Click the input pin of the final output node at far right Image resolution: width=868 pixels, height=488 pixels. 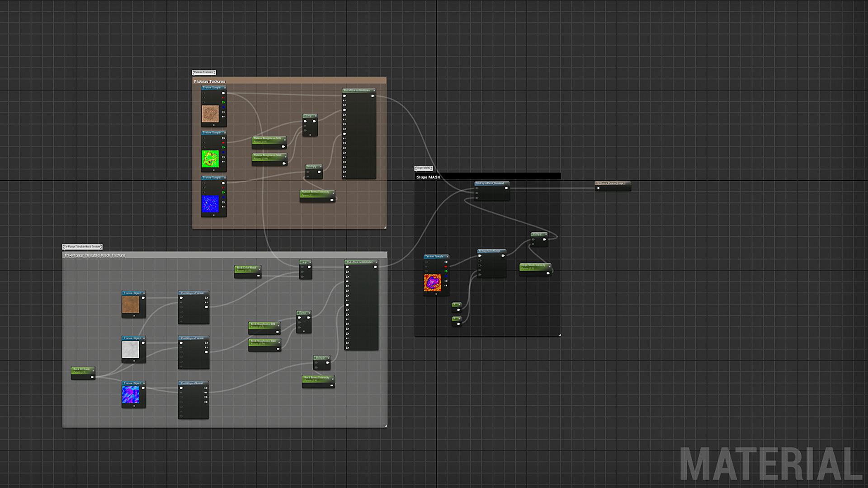[x=598, y=188]
